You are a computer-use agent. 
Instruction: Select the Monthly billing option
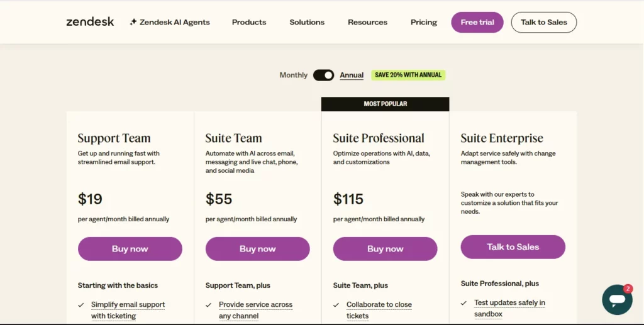(293, 75)
